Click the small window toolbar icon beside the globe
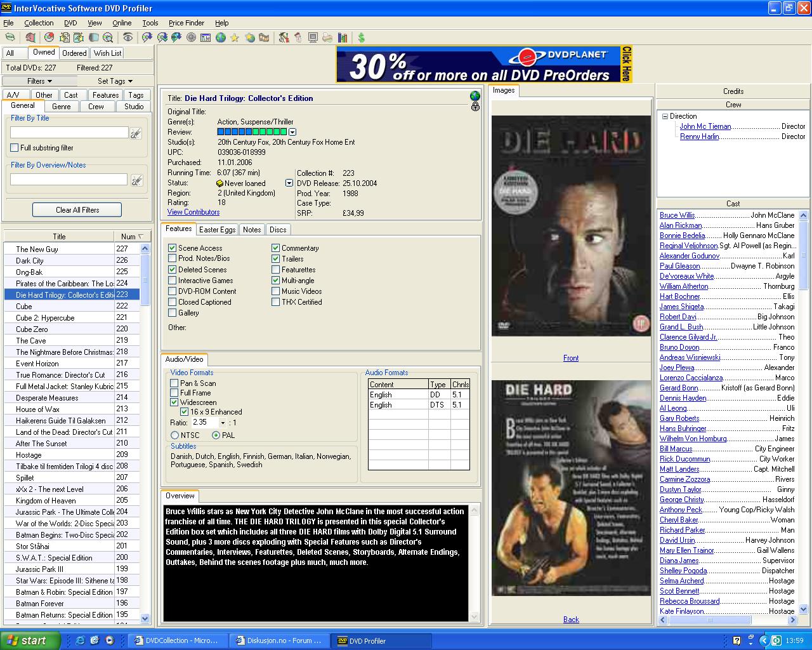This screenshot has width=812, height=650. click(206, 37)
